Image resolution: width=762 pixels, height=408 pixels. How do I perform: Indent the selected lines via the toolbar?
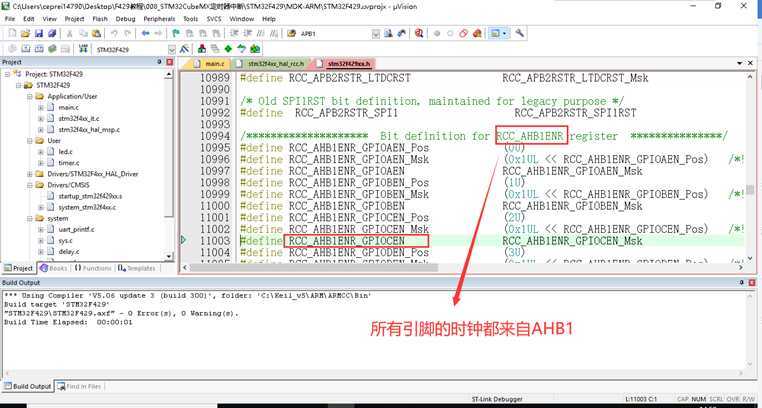[x=234, y=34]
